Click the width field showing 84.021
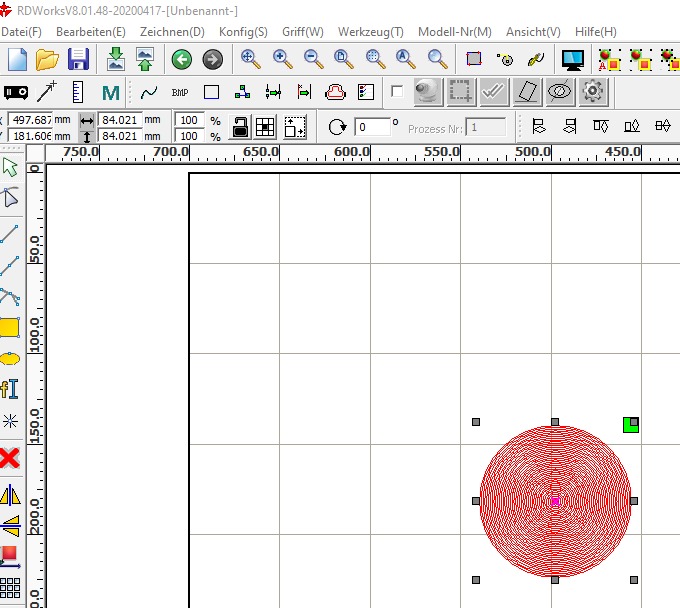The width and height of the screenshot is (680, 608). (x=120, y=119)
